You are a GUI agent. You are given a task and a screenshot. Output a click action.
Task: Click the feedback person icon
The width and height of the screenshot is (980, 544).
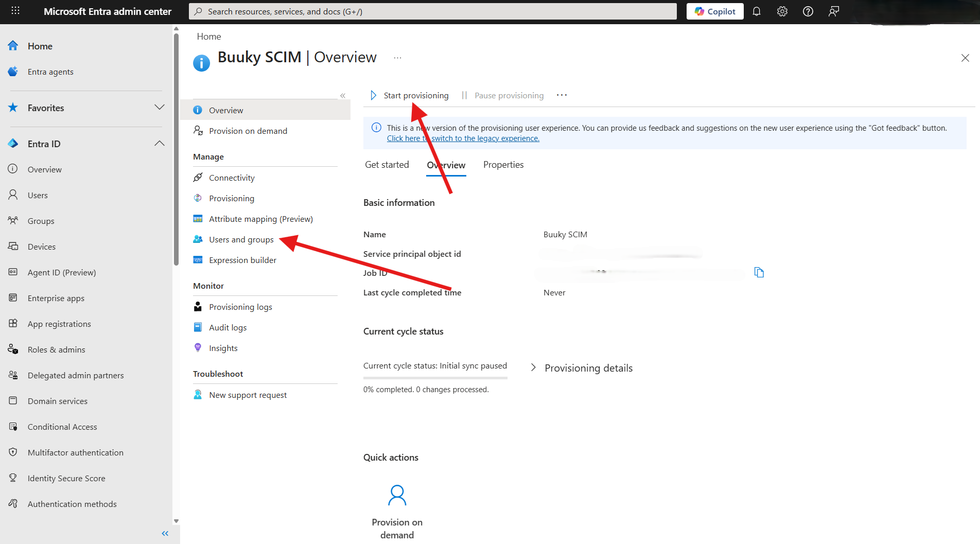[x=833, y=11]
